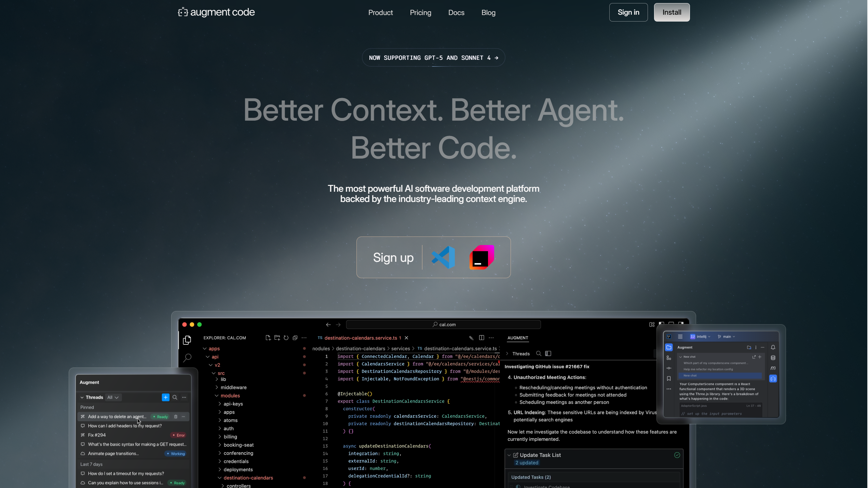The image size is (868, 488).
Task: Click the VS Code logo icon
Action: pos(444,257)
